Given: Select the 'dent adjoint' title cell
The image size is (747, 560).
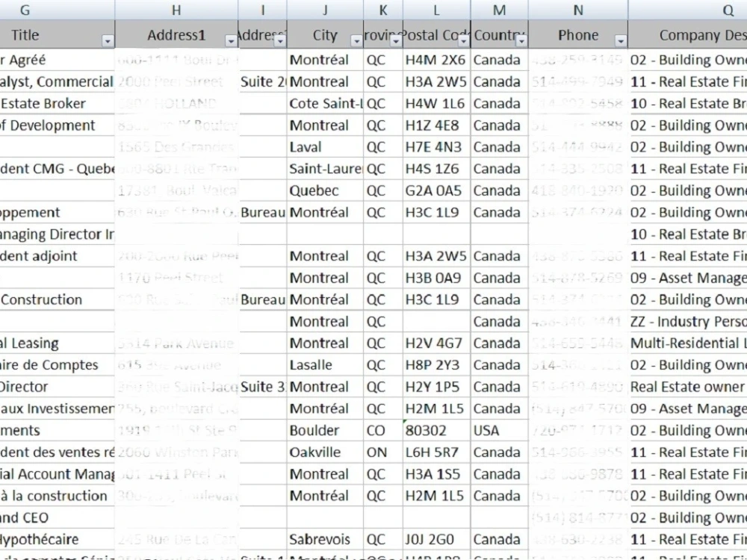Looking at the screenshot, I should [x=58, y=256].
